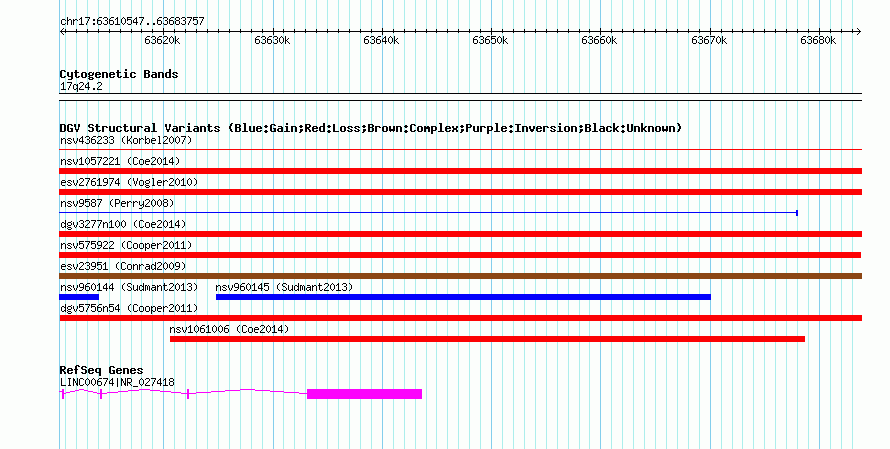Click the 63660k ruler tick label
The image size is (890, 449).
599,40
